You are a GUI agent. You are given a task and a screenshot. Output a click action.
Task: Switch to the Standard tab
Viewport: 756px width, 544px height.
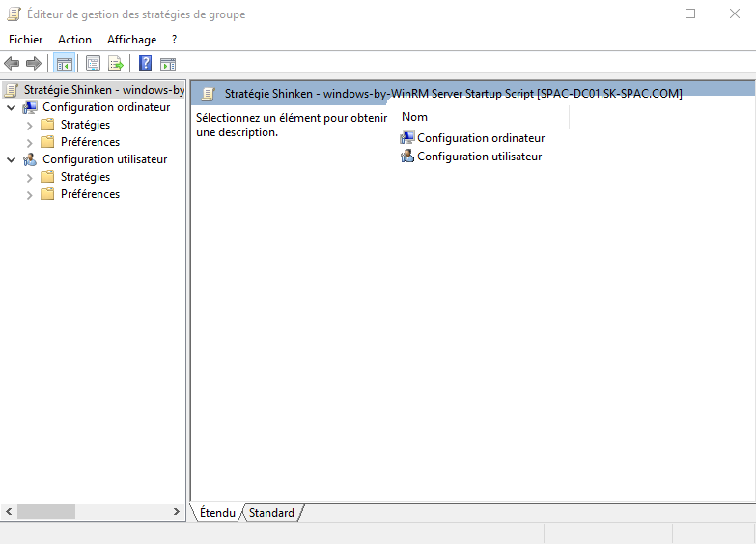click(x=271, y=513)
